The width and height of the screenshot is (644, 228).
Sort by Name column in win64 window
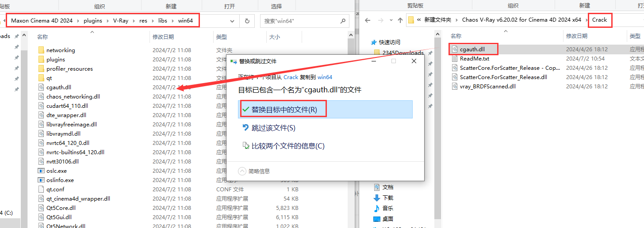[42, 37]
